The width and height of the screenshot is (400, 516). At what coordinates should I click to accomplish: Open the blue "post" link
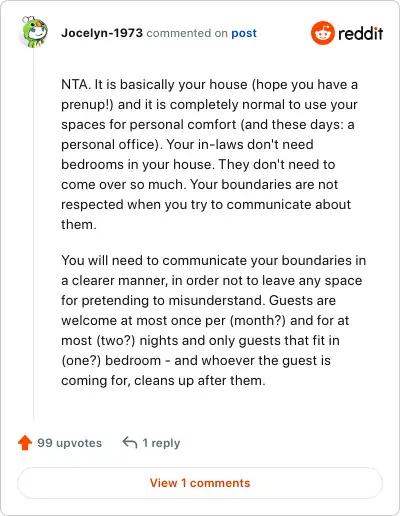coord(244,33)
